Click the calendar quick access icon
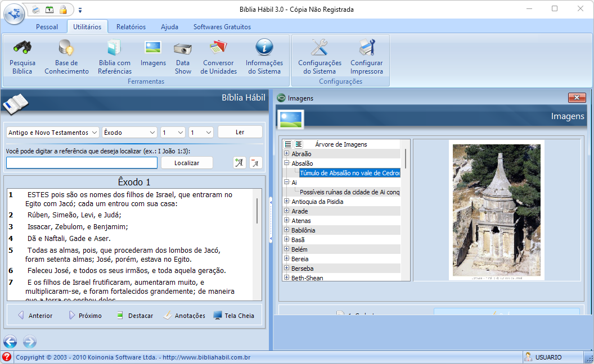This screenshot has height=364, width=594. [x=49, y=10]
